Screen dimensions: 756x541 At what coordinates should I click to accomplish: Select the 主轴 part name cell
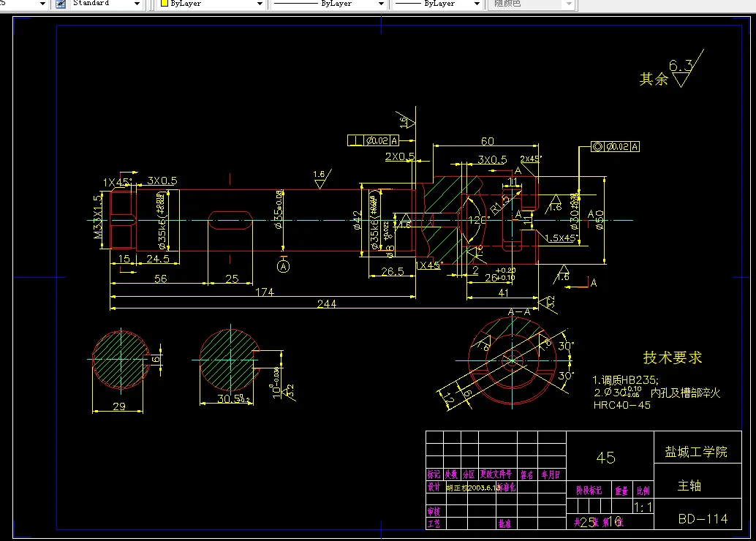coord(698,481)
